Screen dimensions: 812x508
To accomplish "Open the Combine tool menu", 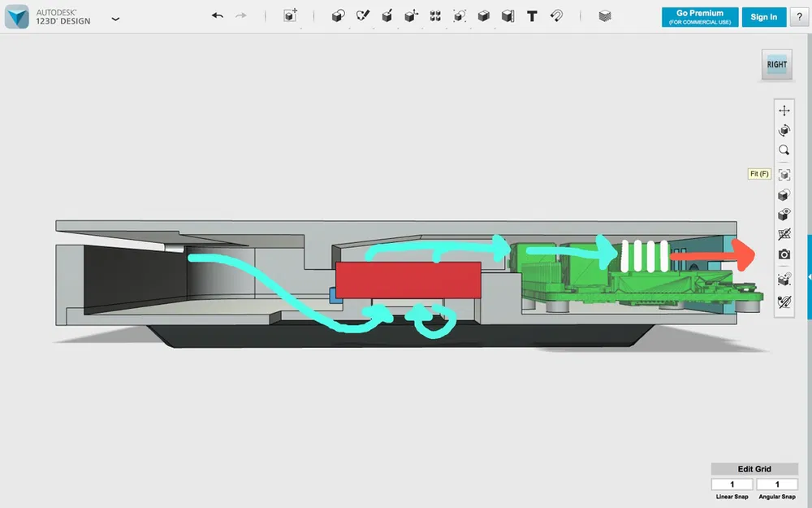I will click(x=484, y=16).
